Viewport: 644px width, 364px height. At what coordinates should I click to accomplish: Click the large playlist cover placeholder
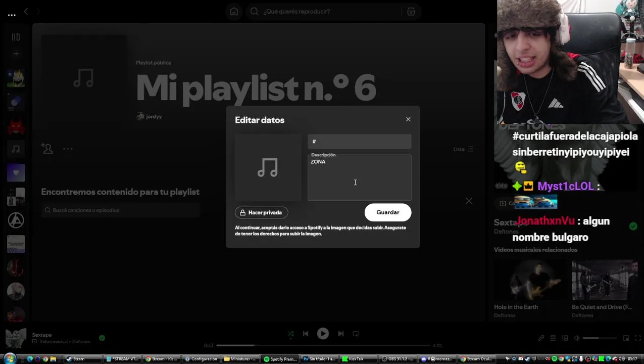point(84,78)
